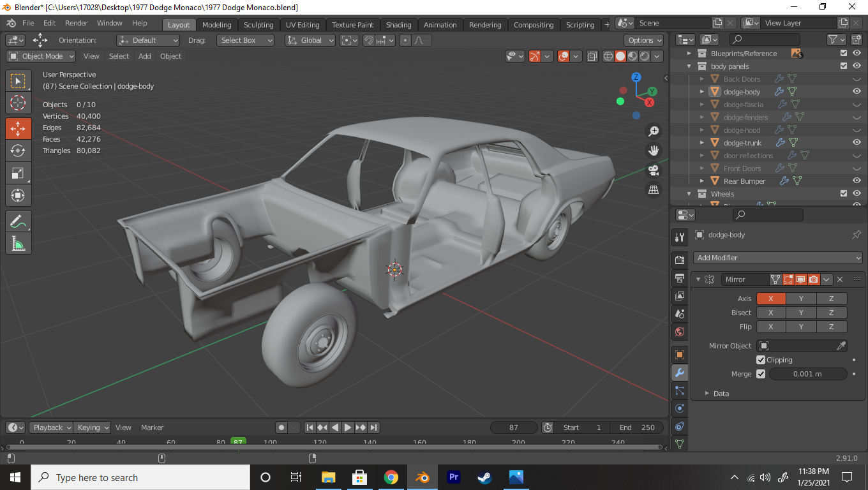This screenshot has height=490, width=868.
Task: Open the Drag Select Box dropdown
Action: 245,40
